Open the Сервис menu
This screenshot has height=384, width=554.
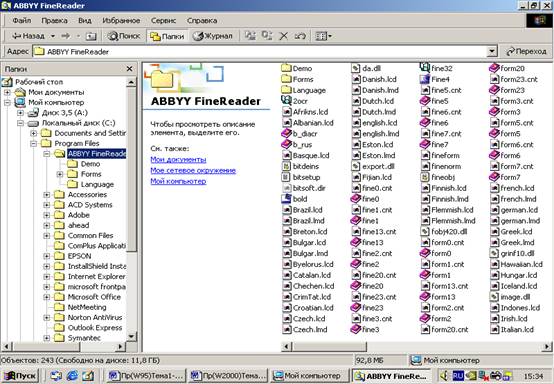163,20
